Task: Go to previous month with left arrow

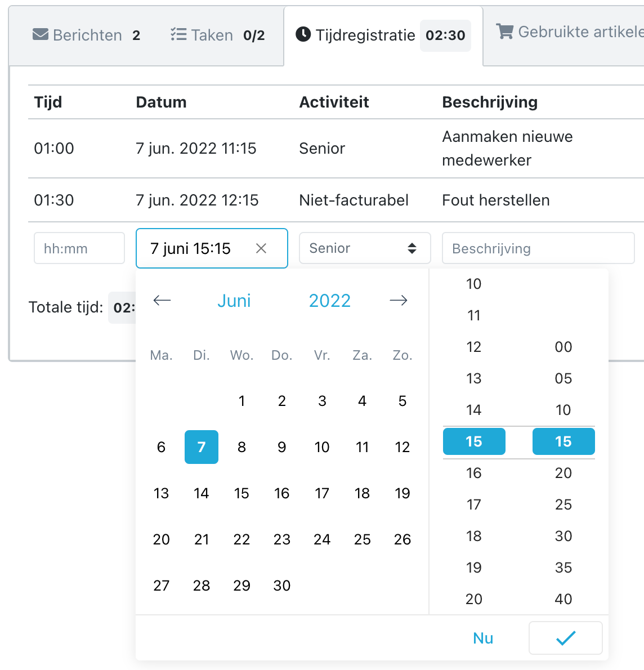Action: pos(162,301)
